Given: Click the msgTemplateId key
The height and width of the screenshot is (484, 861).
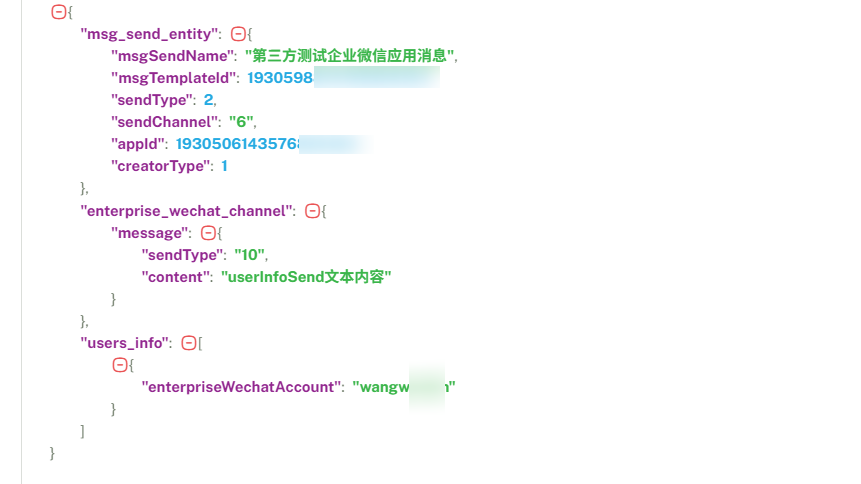Looking at the screenshot, I should [173, 78].
